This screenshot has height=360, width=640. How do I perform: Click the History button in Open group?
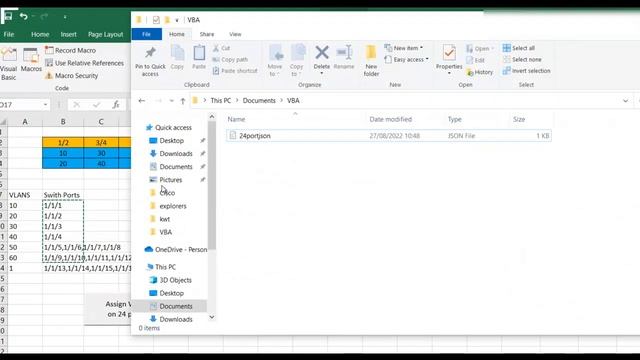(x=480, y=72)
